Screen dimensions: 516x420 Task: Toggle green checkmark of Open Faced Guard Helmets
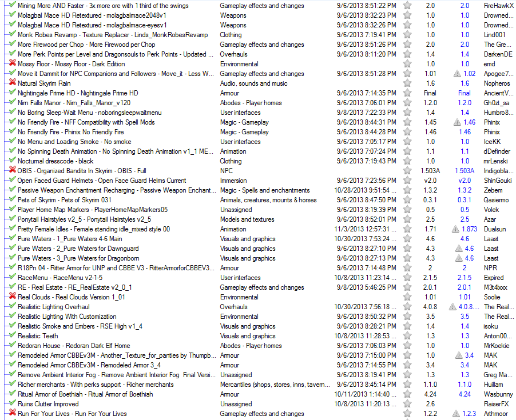pos(13,179)
